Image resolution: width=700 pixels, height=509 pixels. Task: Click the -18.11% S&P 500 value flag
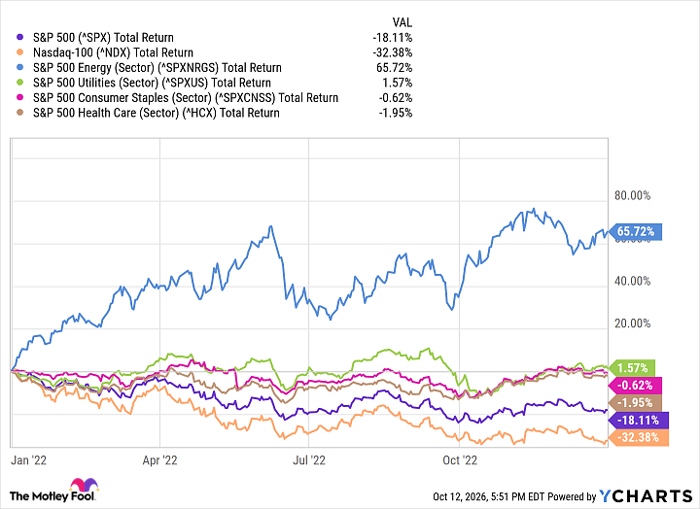coord(638,420)
